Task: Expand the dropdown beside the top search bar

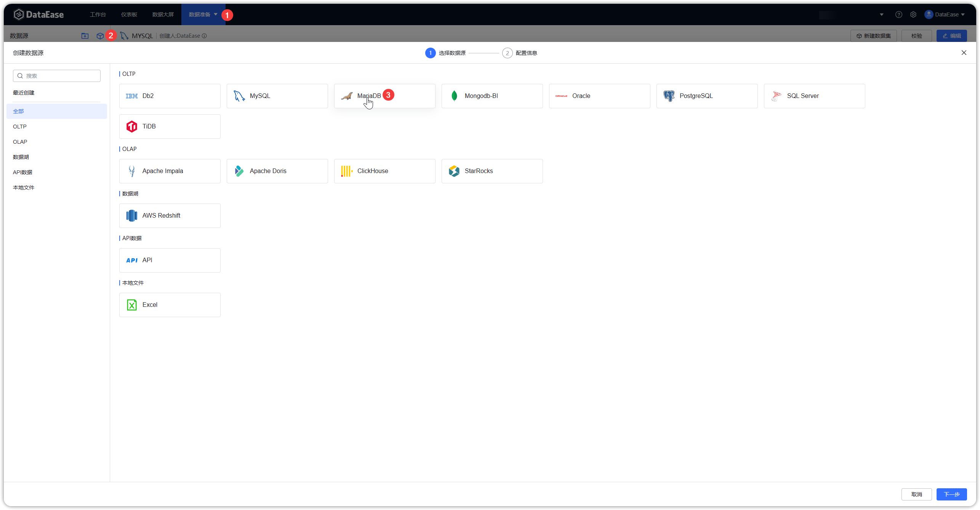Action: 881,14
